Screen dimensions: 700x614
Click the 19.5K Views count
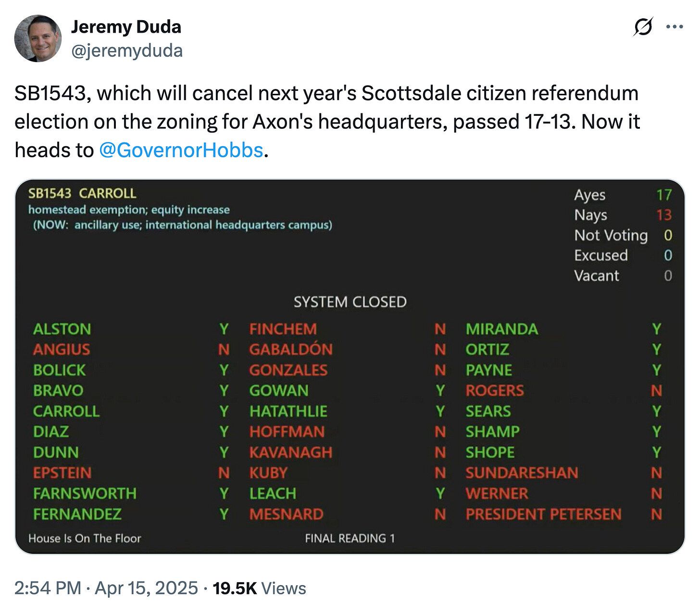coord(259,588)
